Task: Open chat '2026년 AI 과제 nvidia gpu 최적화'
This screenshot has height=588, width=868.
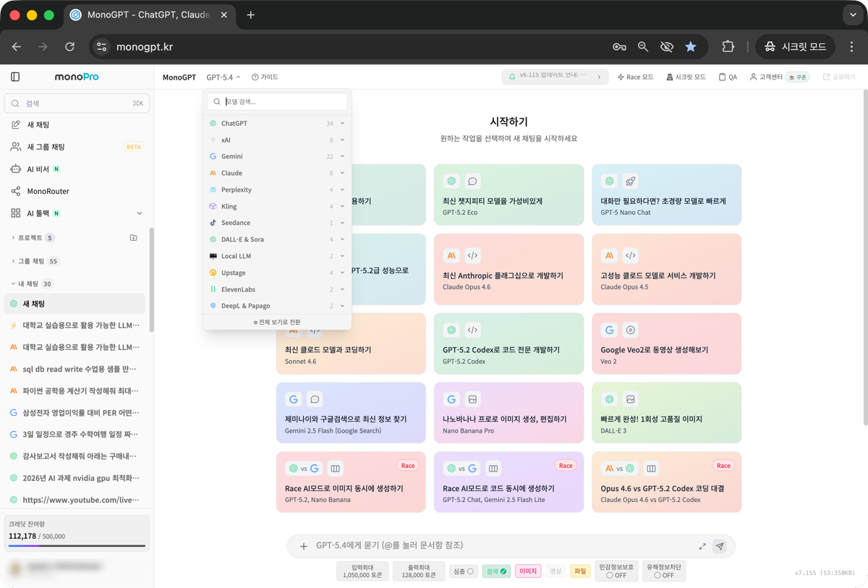Action: point(75,478)
